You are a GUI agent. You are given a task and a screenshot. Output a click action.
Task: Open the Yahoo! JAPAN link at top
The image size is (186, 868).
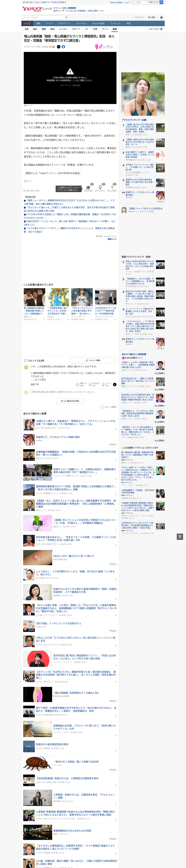click(116, 2)
